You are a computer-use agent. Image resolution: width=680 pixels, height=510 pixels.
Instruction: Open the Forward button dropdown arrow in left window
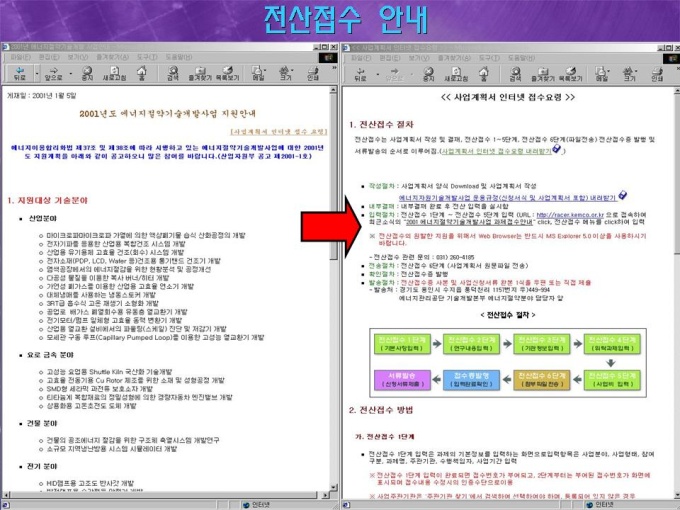[x=71, y=73]
